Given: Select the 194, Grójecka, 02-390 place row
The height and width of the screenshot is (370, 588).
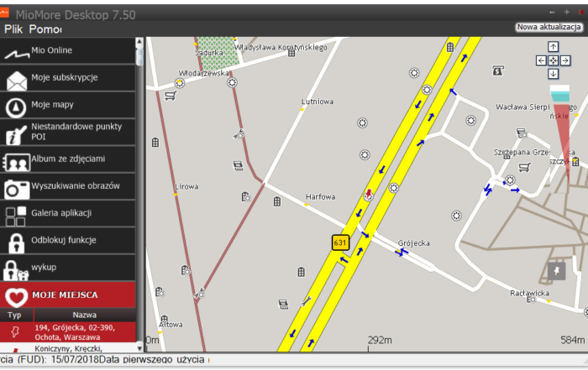Looking at the screenshot, I should point(67,332).
